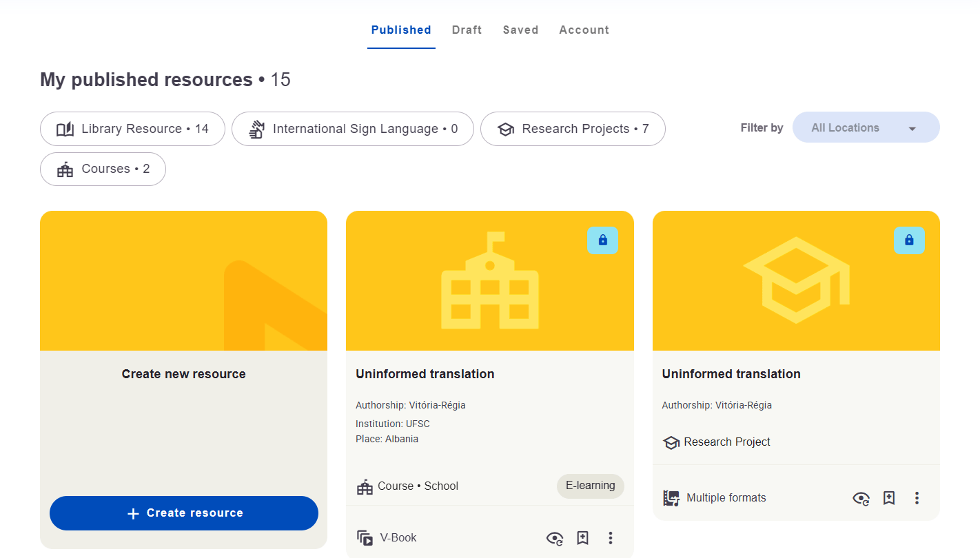Bookmark the Multiple formats research card
980x558 pixels.
pyautogui.click(x=889, y=498)
